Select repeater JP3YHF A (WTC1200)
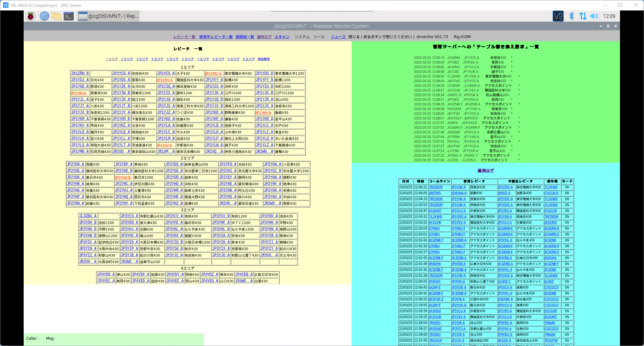This screenshot has width=644, height=346. click(221, 223)
